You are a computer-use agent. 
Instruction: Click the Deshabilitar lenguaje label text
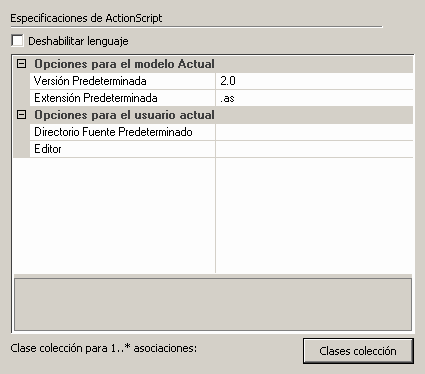click(78, 41)
